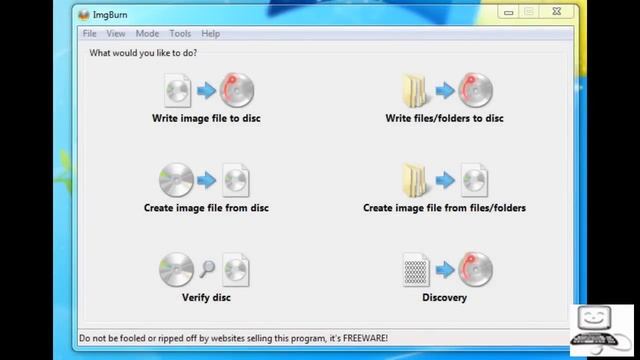Viewport: 640px width, 360px height.
Task: Click the FREEWARE status bar message
Action: tap(233, 338)
